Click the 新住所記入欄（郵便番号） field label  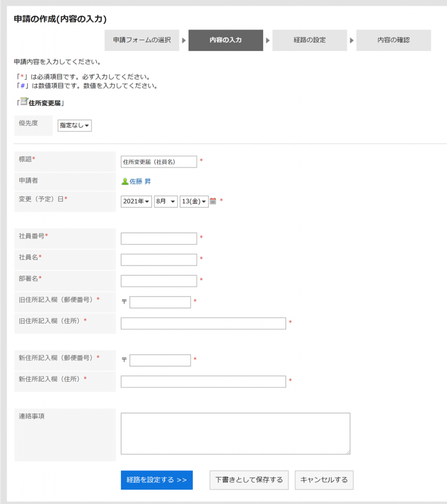[x=59, y=358]
